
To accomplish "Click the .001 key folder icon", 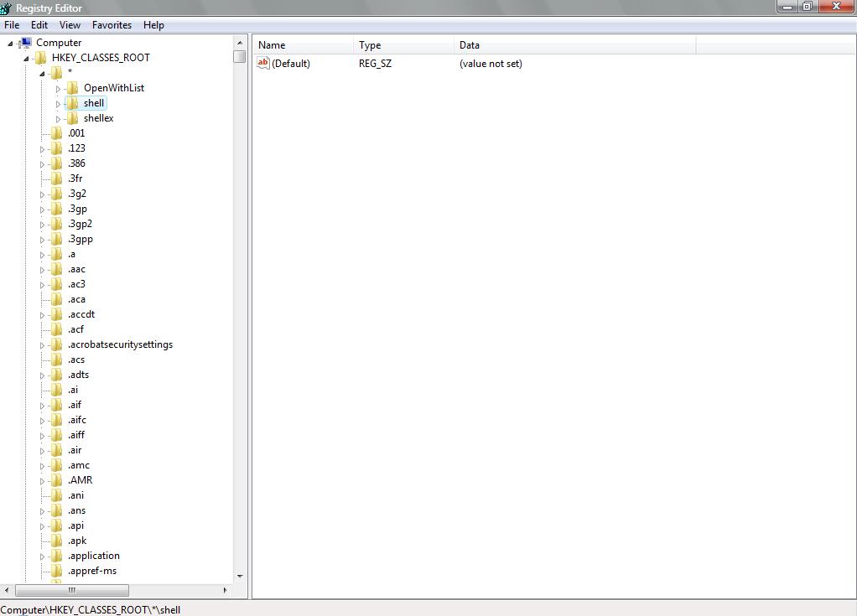I will pyautogui.click(x=57, y=133).
